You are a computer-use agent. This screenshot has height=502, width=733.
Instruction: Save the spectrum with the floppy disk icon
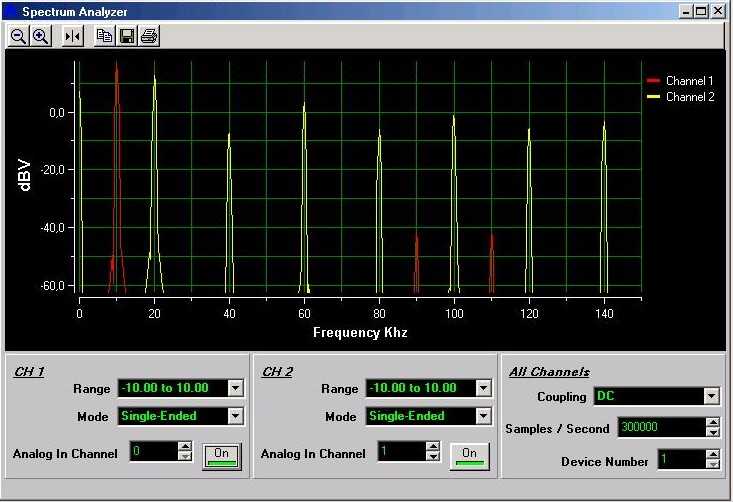(x=127, y=36)
